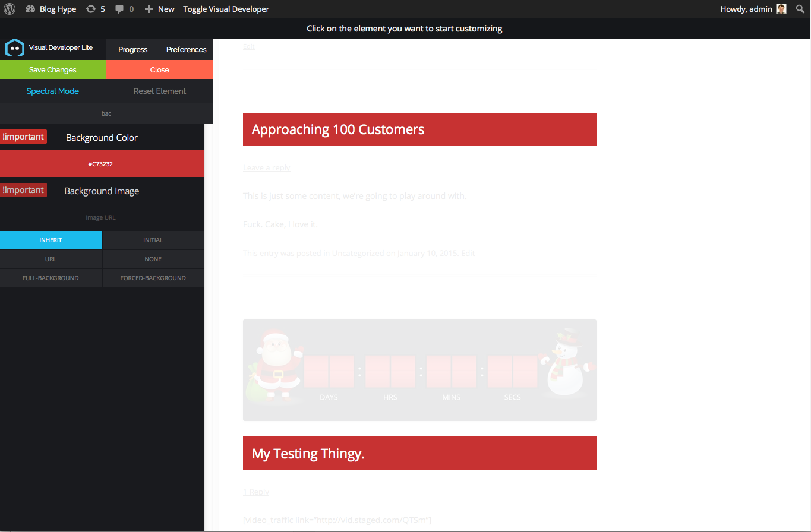Click the Background Image section heading
This screenshot has width=811, height=532.
pos(102,191)
